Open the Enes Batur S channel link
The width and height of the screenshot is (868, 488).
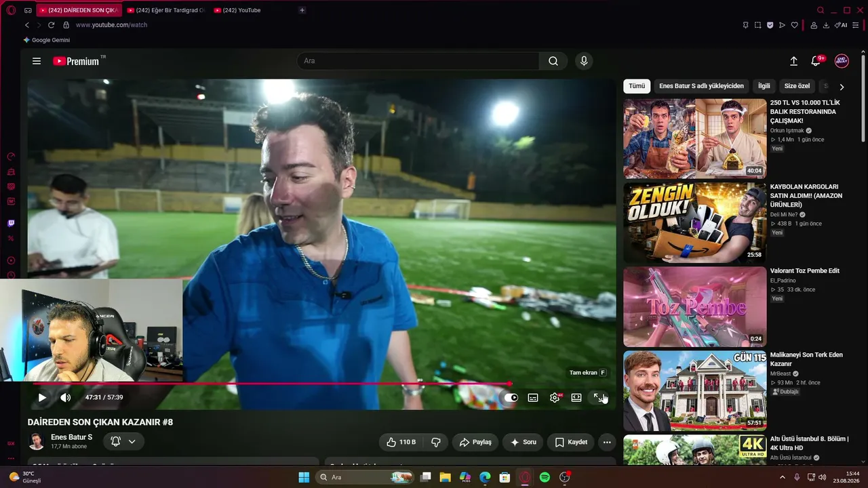pos(71,437)
